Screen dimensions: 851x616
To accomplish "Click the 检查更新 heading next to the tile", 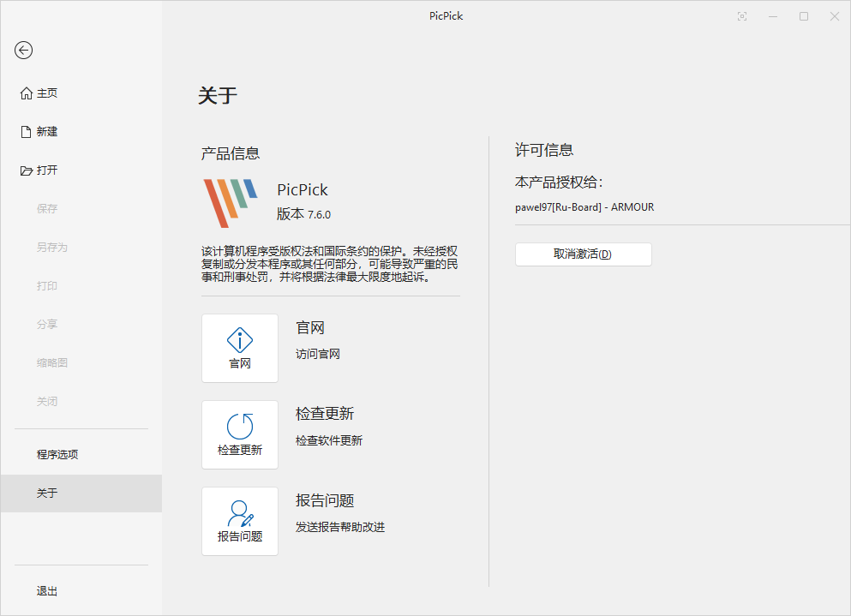I will [x=325, y=414].
